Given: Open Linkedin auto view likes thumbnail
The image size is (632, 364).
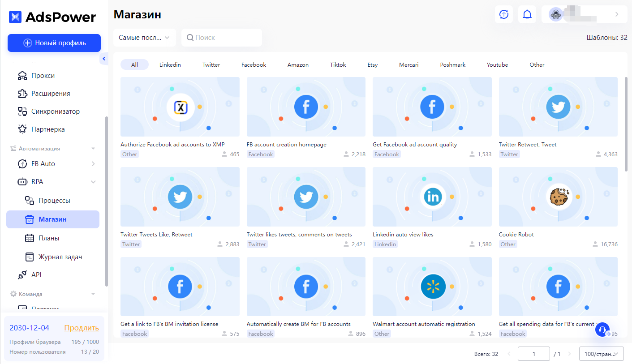Looking at the screenshot, I should click(x=432, y=197).
